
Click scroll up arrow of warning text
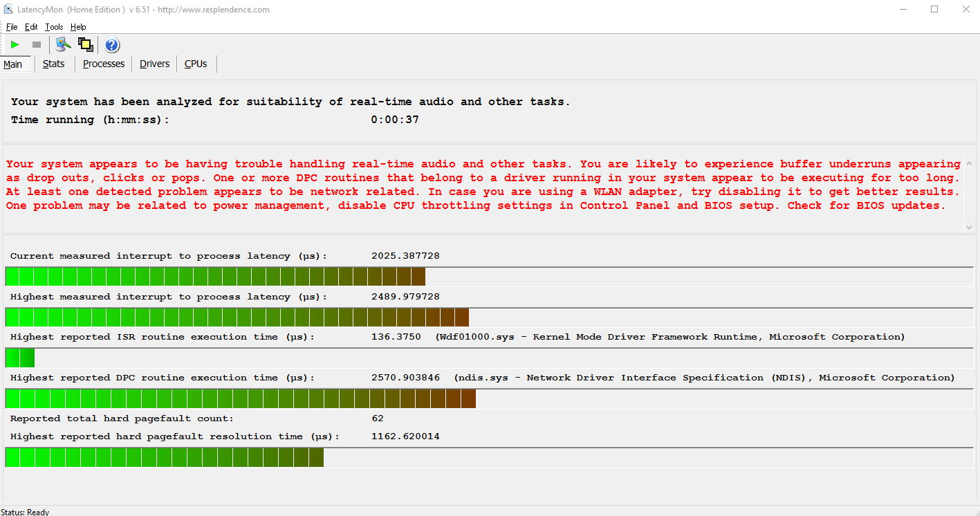click(969, 164)
